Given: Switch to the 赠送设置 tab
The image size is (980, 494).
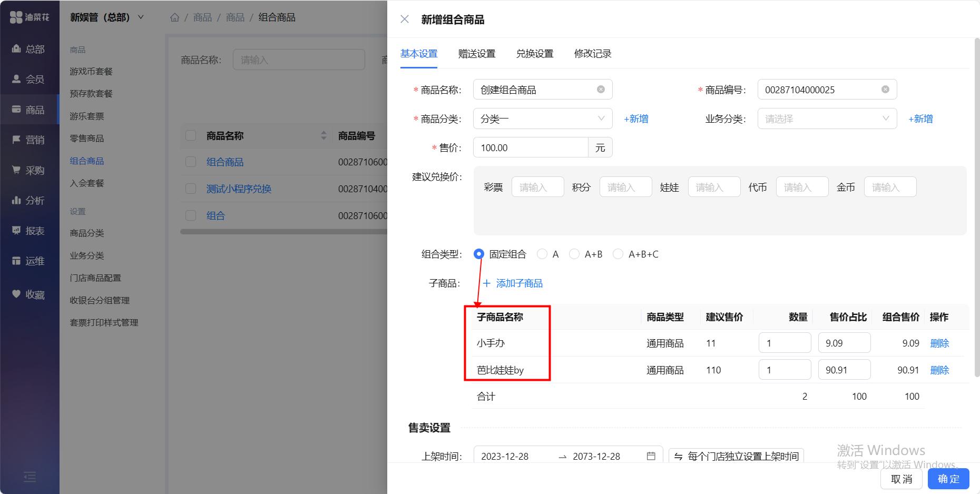Looking at the screenshot, I should pyautogui.click(x=477, y=54).
